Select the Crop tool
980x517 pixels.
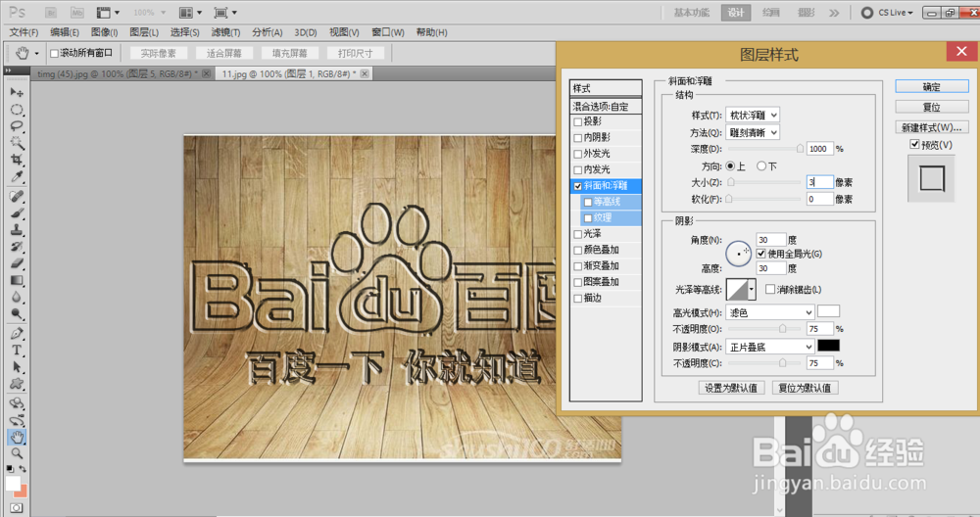17,160
